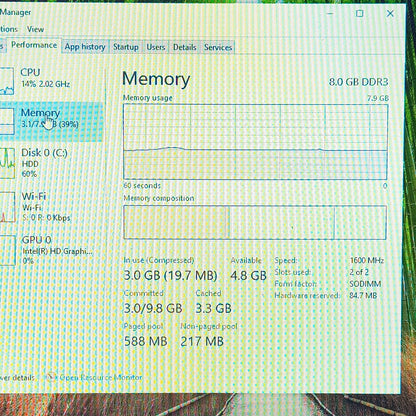The width and height of the screenshot is (416, 416).
Task: Click the Memory composition bar
Action: [255, 222]
